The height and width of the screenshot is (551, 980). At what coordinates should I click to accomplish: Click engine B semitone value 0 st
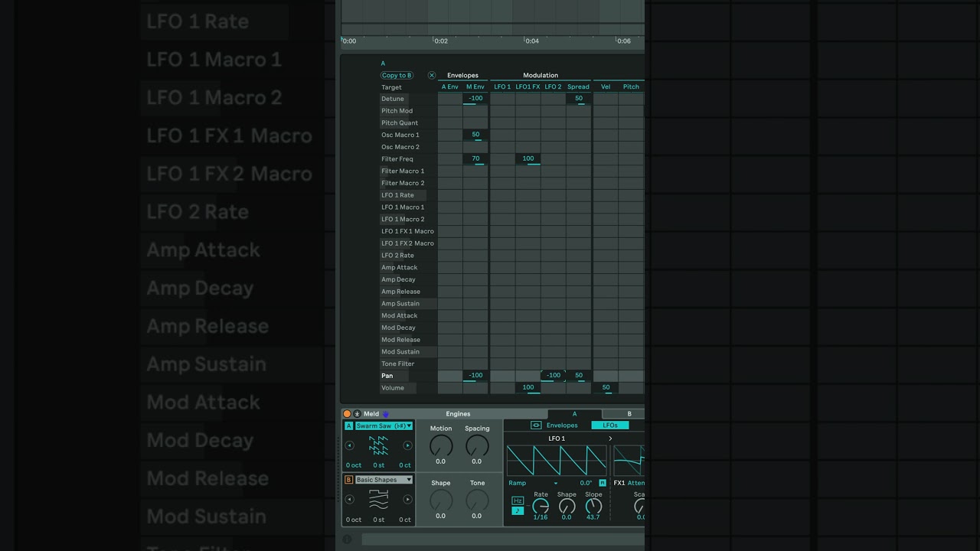click(x=379, y=520)
